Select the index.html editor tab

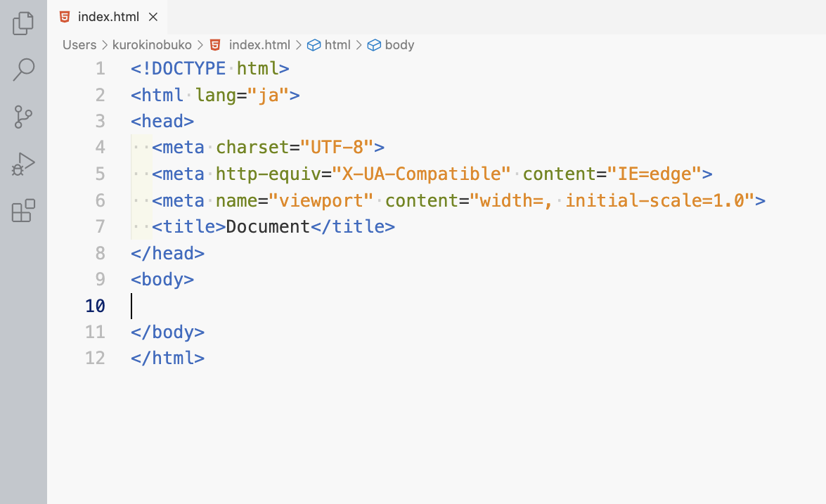108,17
